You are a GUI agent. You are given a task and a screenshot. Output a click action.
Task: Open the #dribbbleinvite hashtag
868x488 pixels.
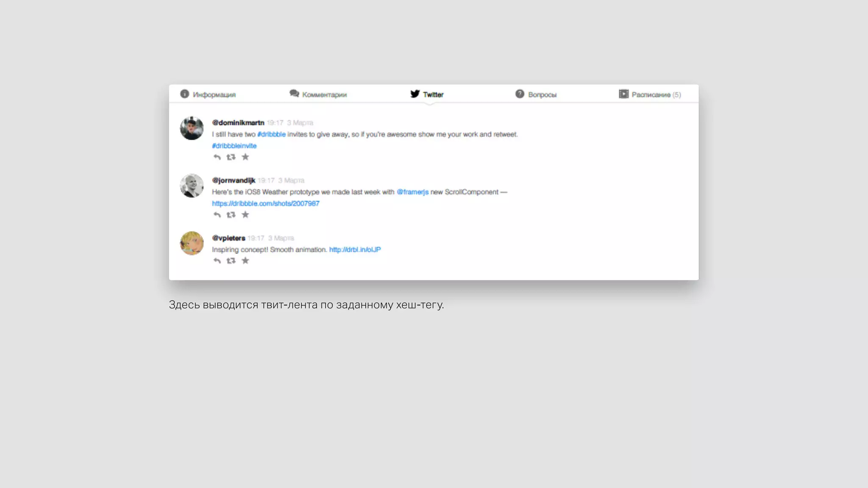[x=234, y=146]
